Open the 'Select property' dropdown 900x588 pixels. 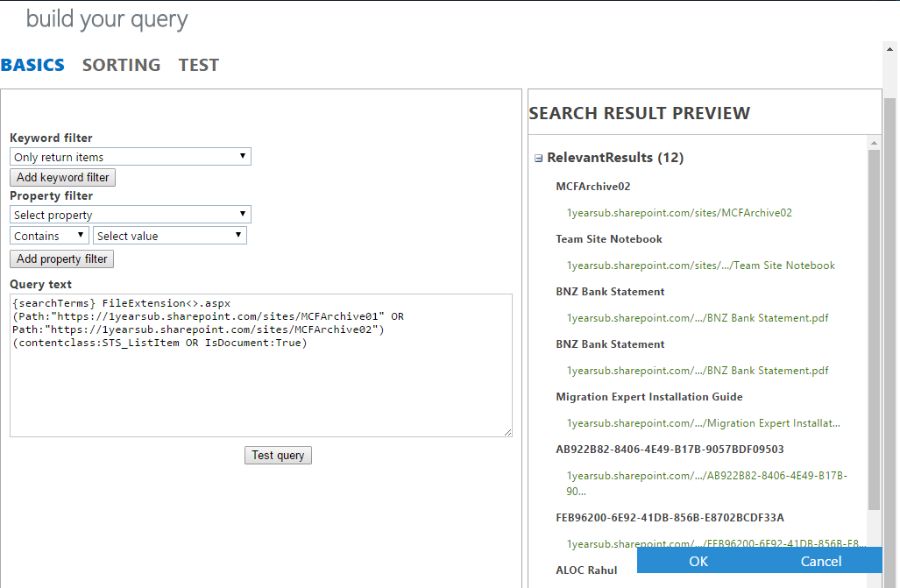(x=130, y=214)
